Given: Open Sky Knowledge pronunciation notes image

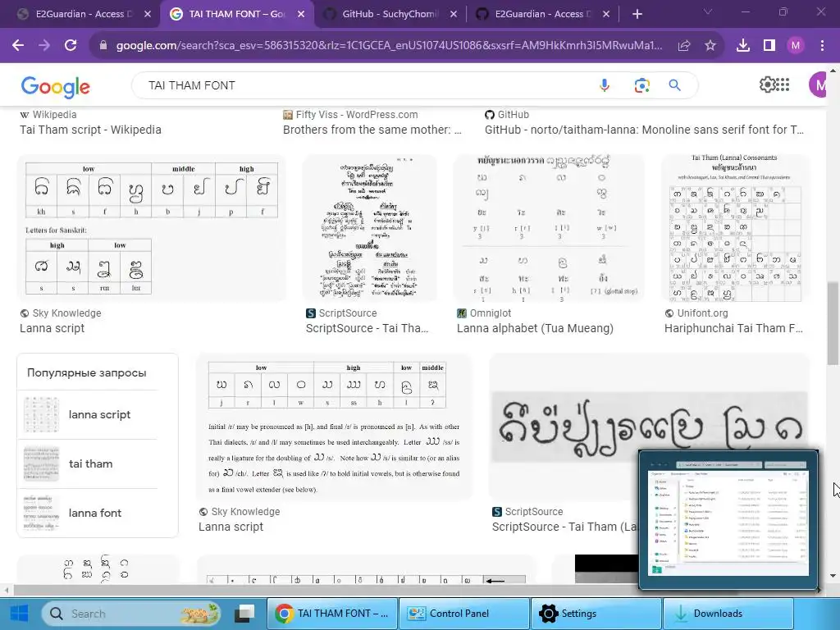Looking at the screenshot, I should tap(335, 427).
